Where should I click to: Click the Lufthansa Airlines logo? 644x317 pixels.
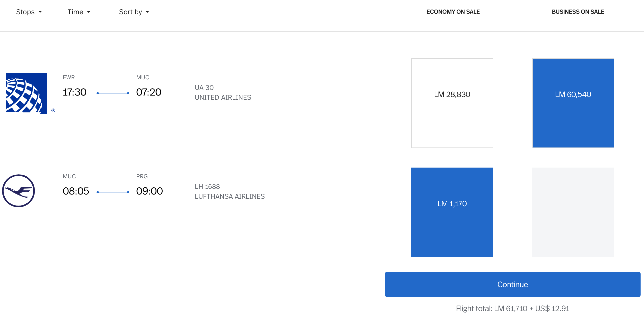point(18,191)
